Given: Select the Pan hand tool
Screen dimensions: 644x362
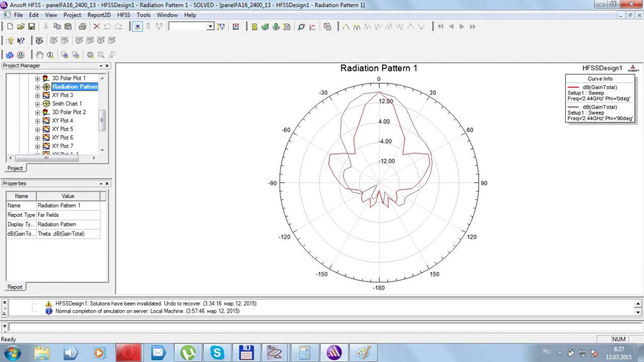Looking at the screenshot, I should tap(39, 55).
